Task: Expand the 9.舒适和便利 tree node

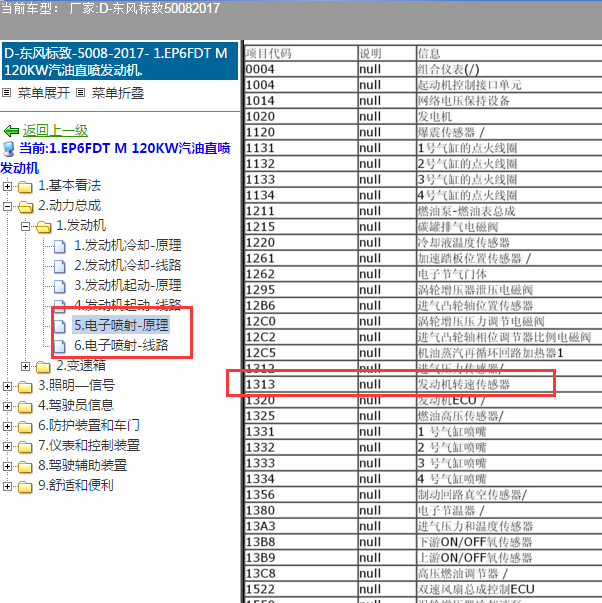Action: tap(7, 486)
